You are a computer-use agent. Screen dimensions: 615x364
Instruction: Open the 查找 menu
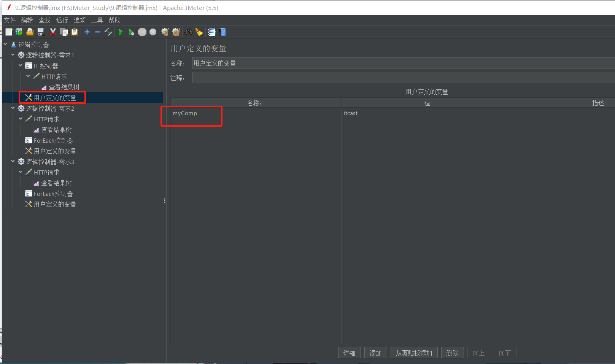[45, 20]
